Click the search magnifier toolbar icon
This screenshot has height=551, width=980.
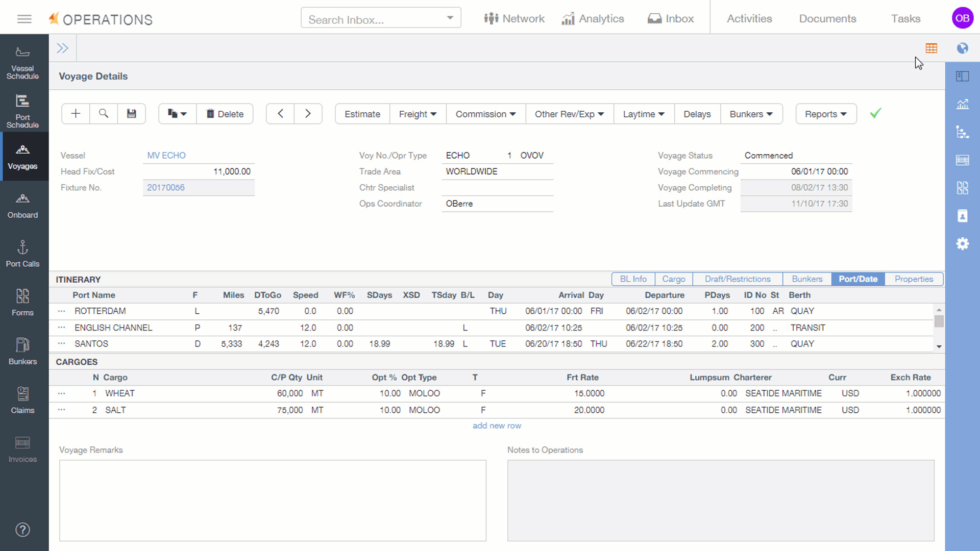104,114
